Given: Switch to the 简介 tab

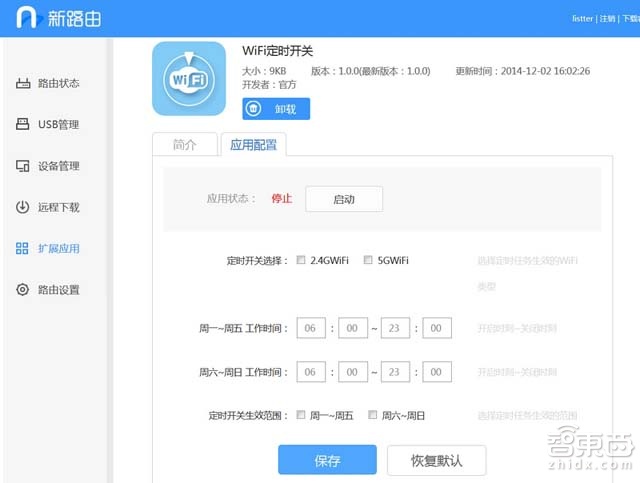Looking at the screenshot, I should pyautogui.click(x=185, y=144).
